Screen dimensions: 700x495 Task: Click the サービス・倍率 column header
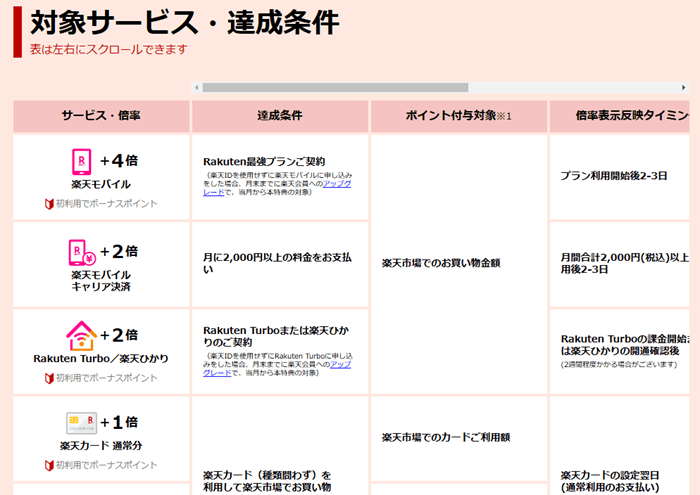[x=101, y=116]
